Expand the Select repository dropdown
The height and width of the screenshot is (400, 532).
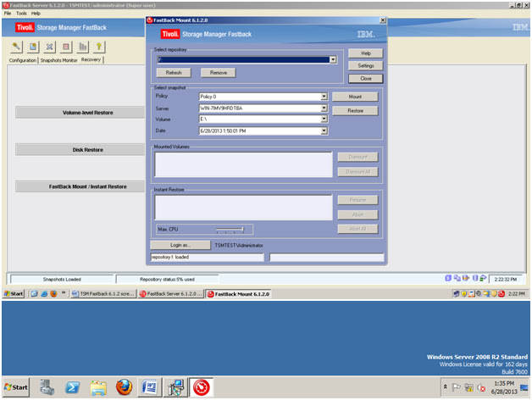coord(333,60)
